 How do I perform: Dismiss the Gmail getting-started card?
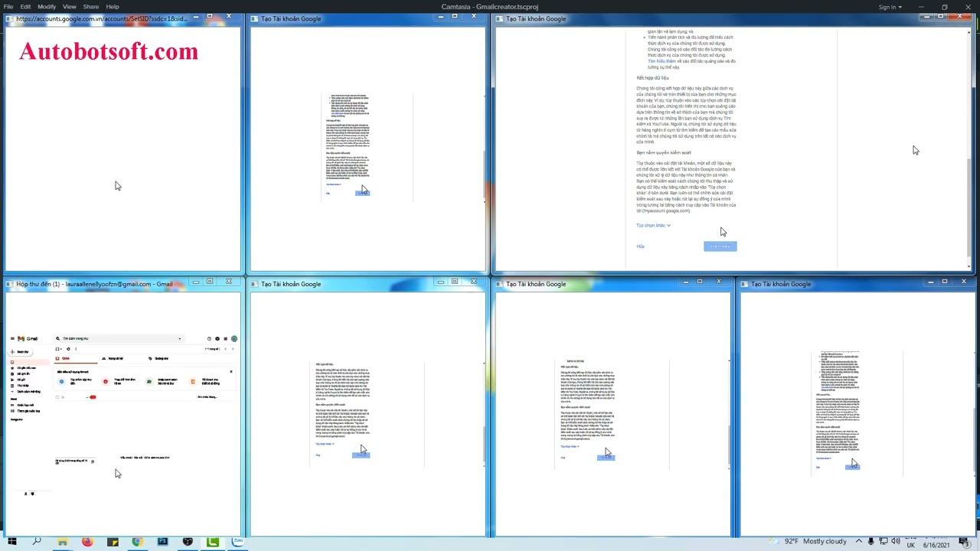231,372
